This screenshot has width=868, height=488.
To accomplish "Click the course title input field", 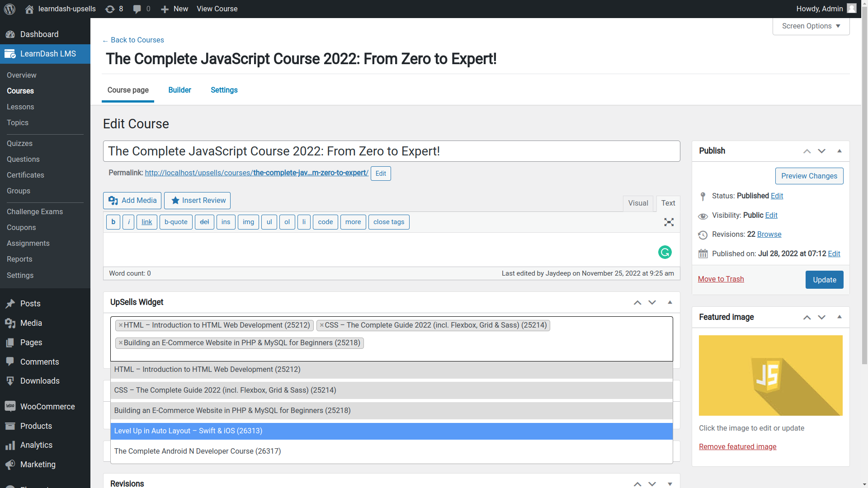I will [x=392, y=151].
